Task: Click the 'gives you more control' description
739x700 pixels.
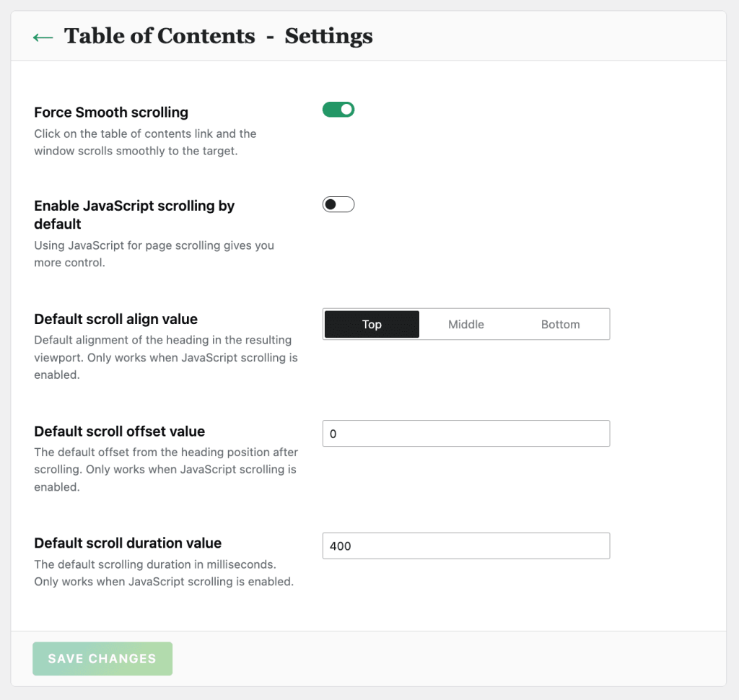Action: [154, 254]
